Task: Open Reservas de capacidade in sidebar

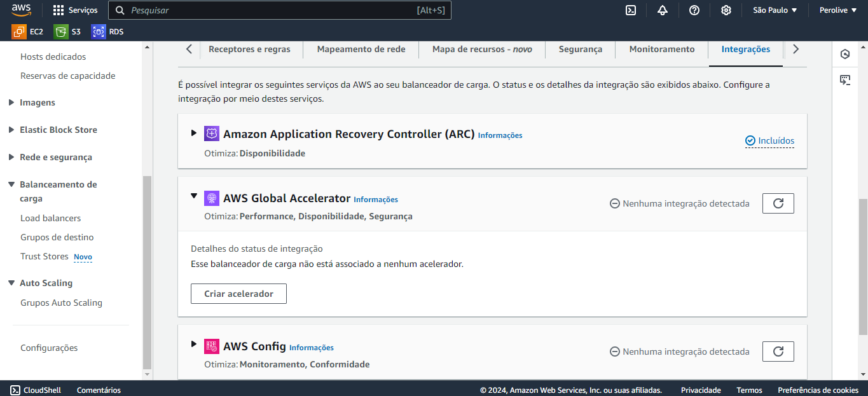Action: [x=68, y=76]
